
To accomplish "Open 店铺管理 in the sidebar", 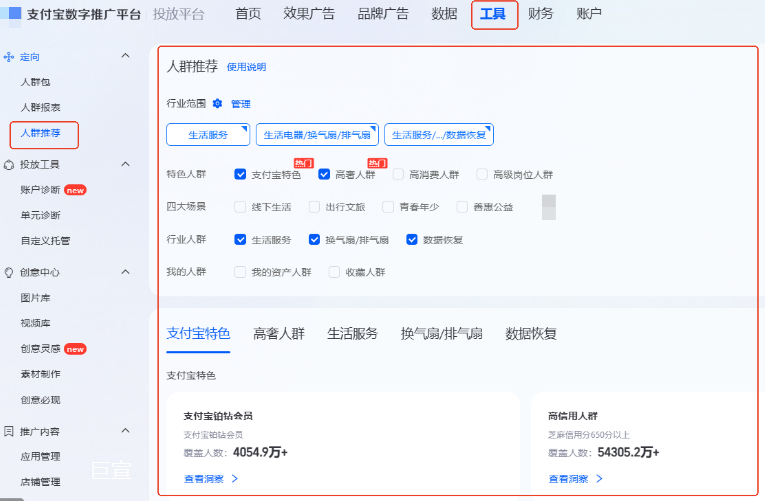I will point(40,482).
